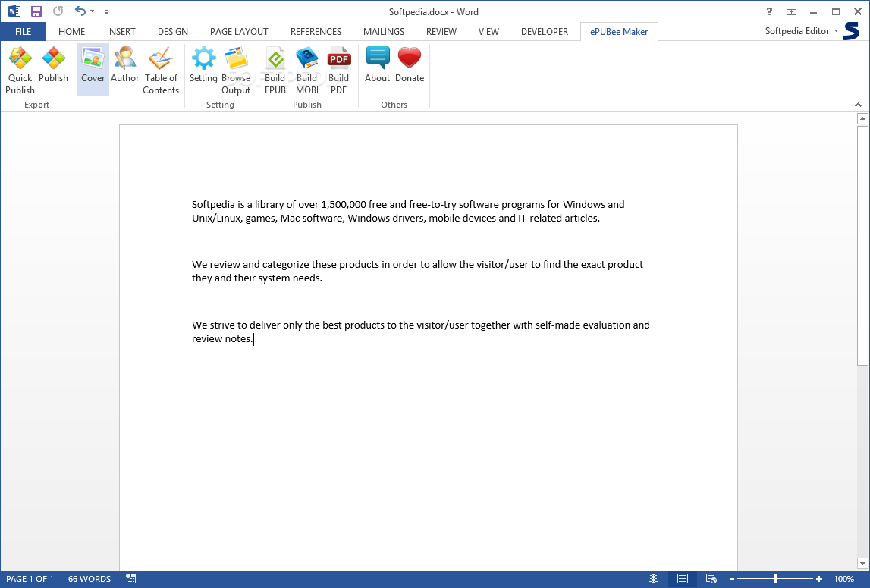Screen dimensions: 870x588
Task: Click the Softpedia account S logo
Action: click(851, 31)
